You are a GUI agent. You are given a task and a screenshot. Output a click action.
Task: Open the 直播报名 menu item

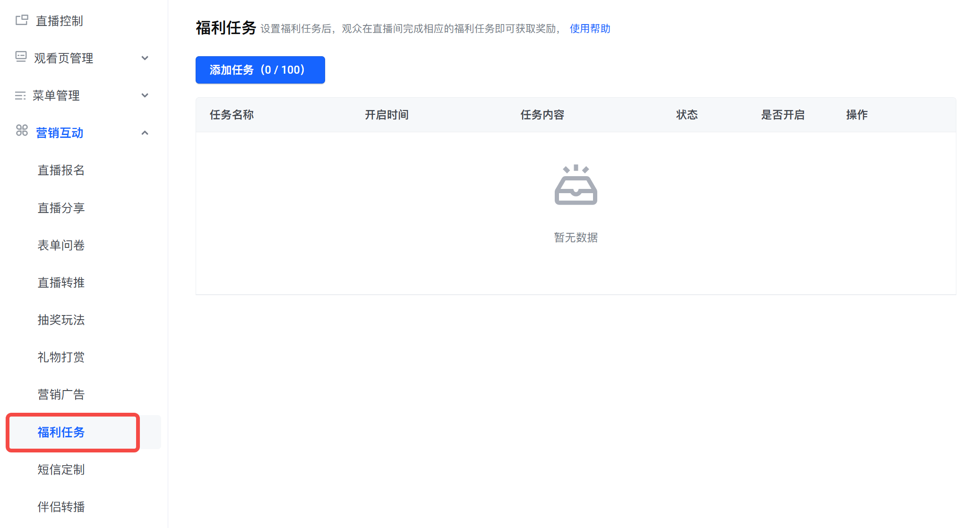61,170
